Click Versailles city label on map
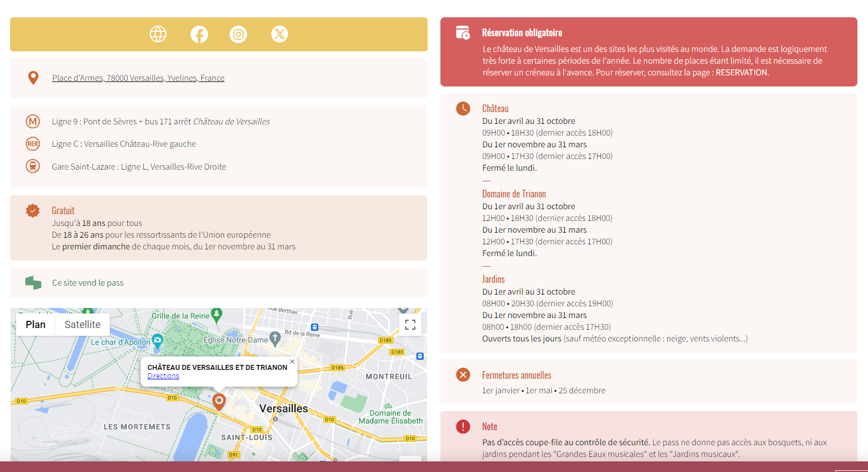 point(284,408)
